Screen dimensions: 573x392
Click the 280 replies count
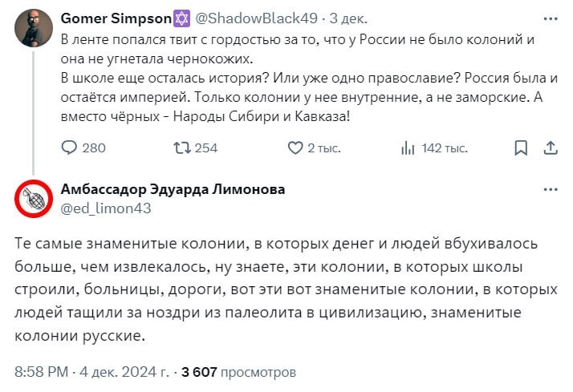94,148
